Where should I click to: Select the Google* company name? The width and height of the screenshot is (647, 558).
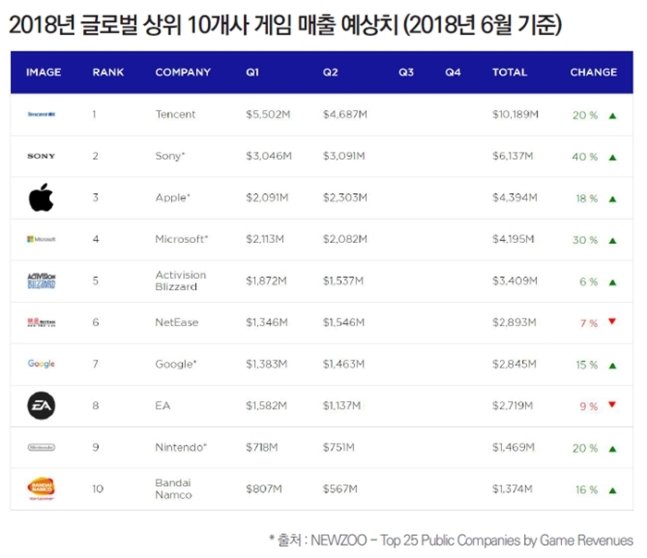176,364
